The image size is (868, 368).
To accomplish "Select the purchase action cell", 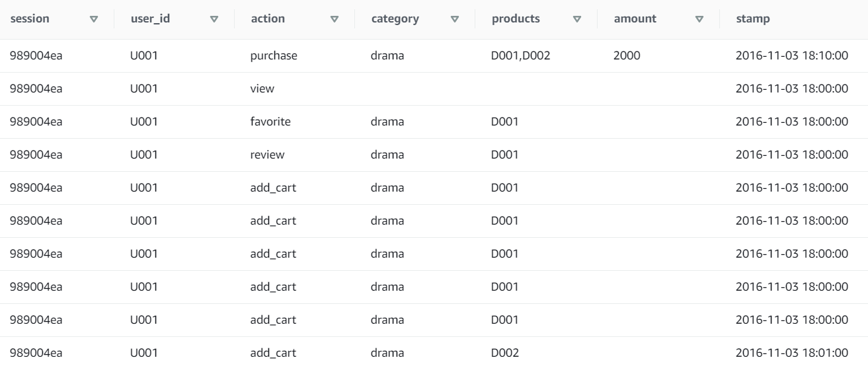I will pyautogui.click(x=273, y=56).
